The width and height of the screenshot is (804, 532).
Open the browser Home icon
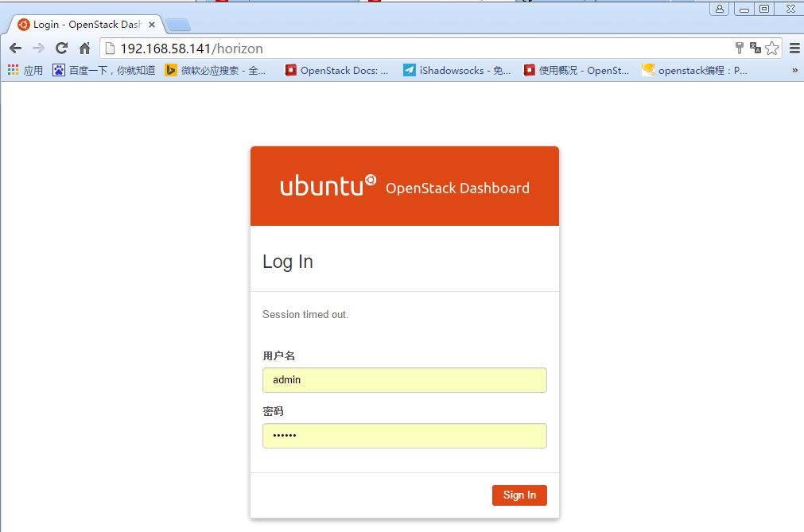[x=84, y=49]
